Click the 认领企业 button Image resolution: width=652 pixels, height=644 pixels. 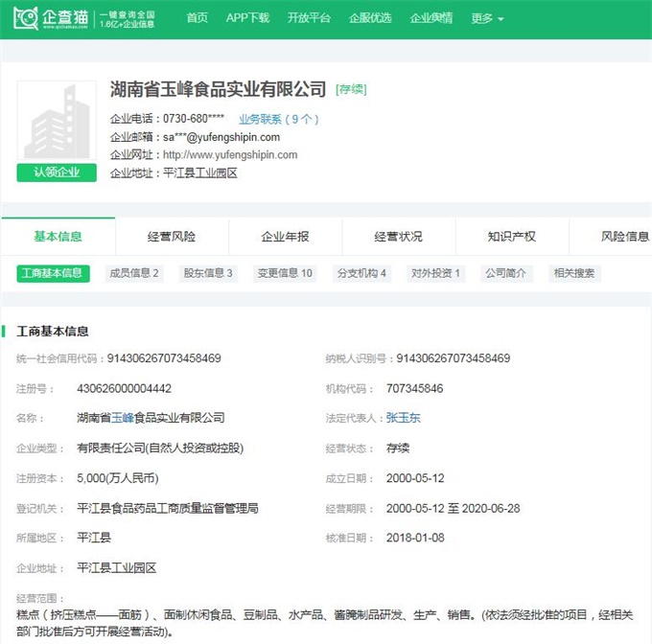pos(57,172)
